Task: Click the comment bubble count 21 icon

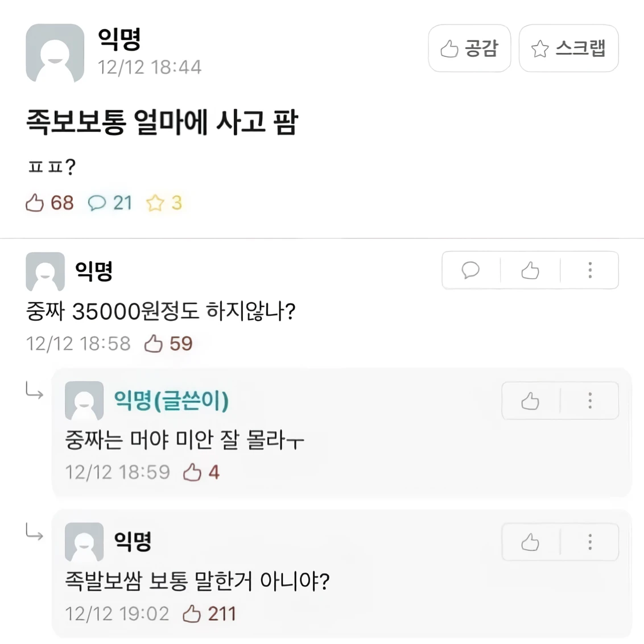Action: pos(97,203)
